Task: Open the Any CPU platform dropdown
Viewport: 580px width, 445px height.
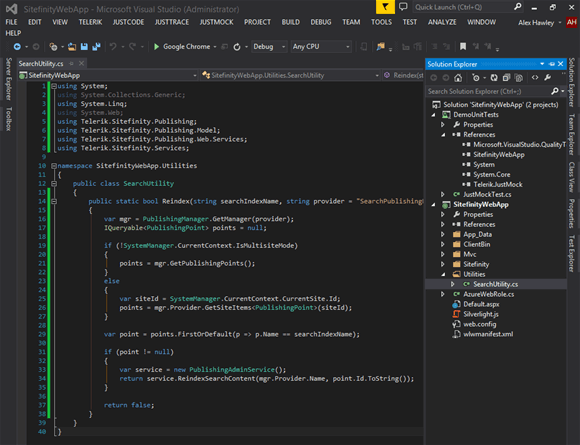Action: pyautogui.click(x=321, y=47)
